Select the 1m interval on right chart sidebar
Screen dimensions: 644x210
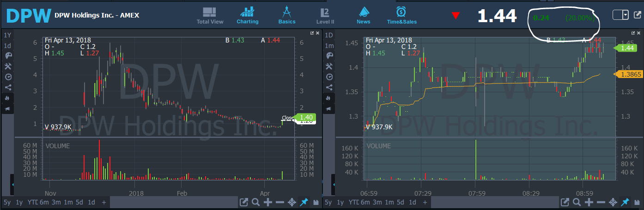pyautogui.click(x=329, y=46)
